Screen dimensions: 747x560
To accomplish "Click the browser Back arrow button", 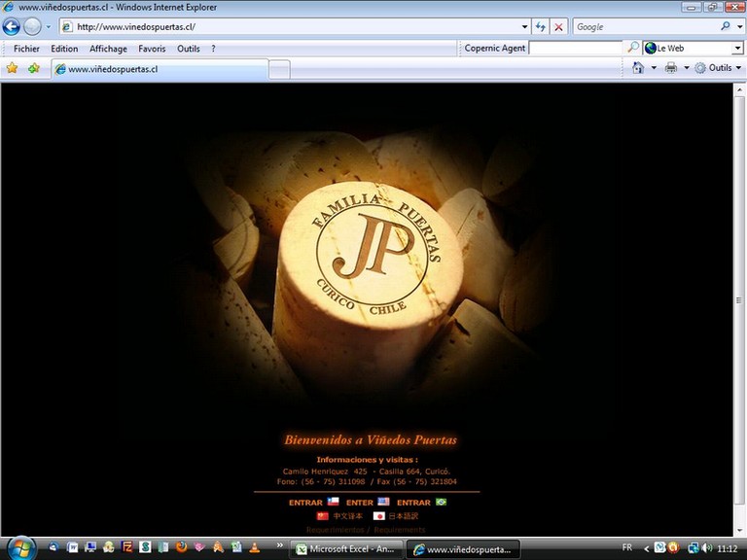I will [12, 27].
